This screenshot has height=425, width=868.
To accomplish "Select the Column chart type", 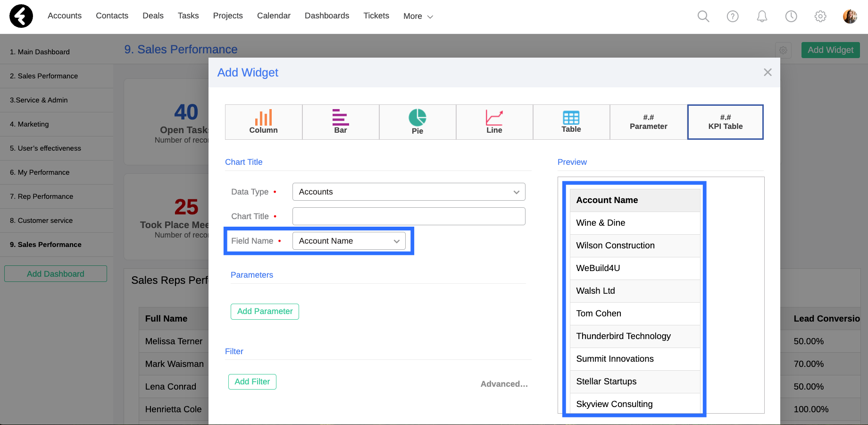I will coord(264,122).
